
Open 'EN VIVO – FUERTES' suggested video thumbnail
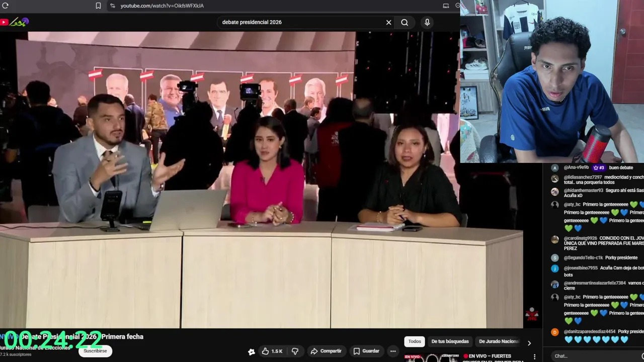(x=432, y=358)
